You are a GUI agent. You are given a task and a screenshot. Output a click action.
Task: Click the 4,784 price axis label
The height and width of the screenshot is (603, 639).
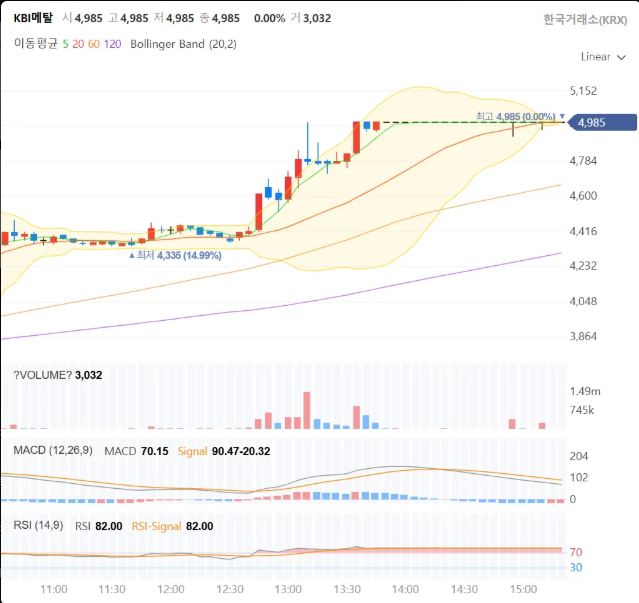coord(583,161)
